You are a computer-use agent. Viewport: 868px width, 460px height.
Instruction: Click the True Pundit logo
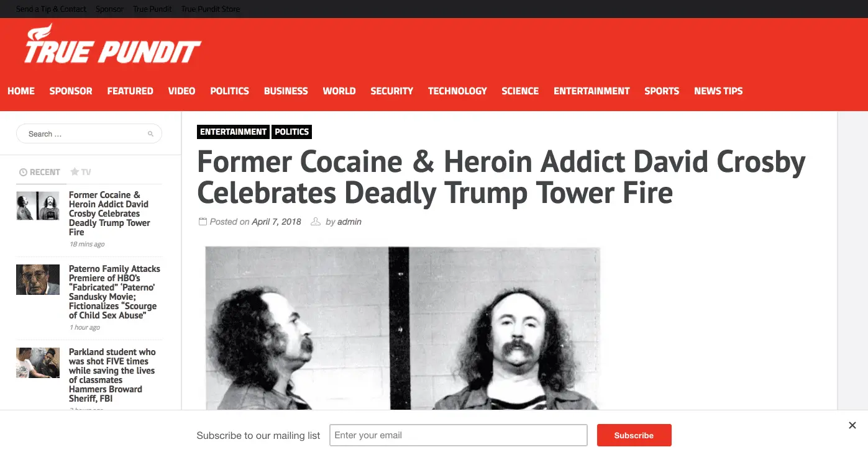click(112, 45)
